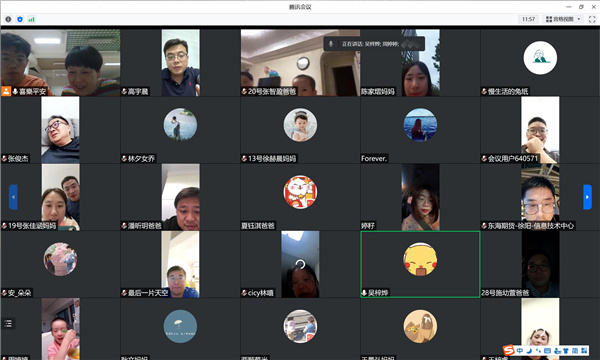Screen dimensions: 600x360
Task: Toggle Sogou moon half-width icon
Action: (529, 350)
